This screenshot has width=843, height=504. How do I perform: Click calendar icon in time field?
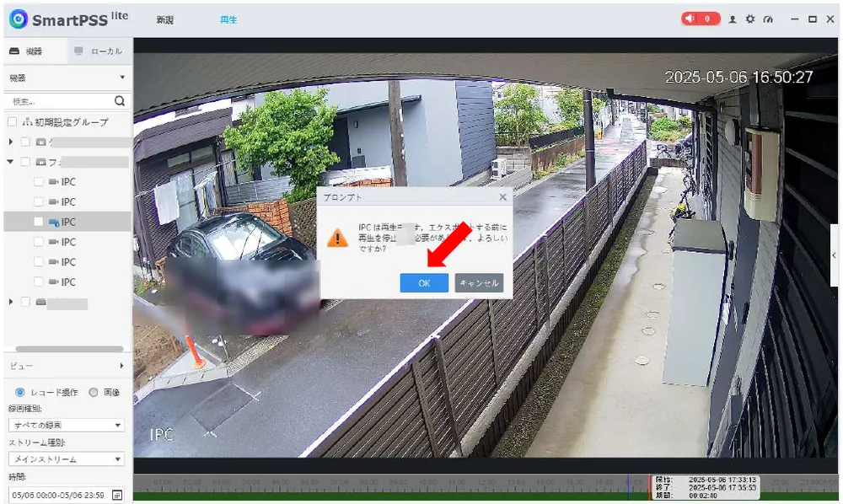[x=117, y=495]
